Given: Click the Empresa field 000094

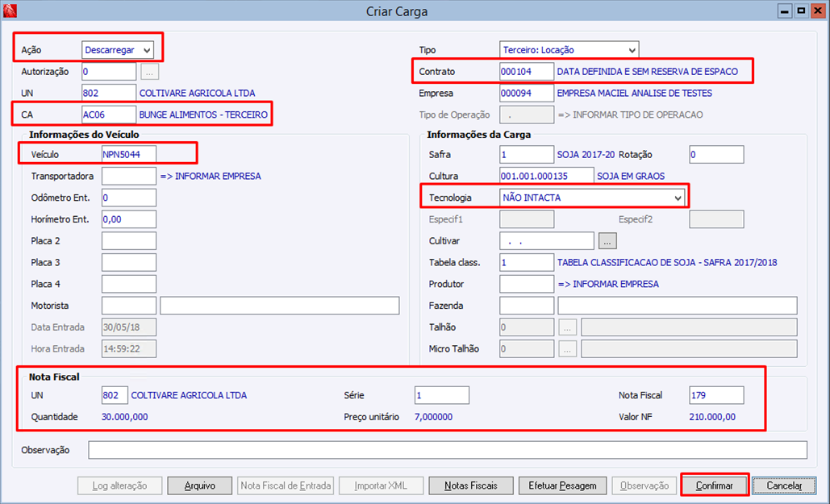Looking at the screenshot, I should [527, 94].
